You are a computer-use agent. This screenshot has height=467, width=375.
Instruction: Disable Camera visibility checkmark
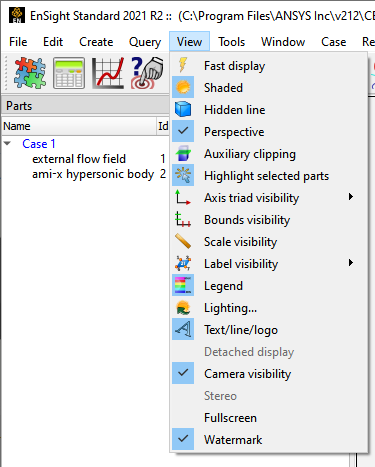269,374
